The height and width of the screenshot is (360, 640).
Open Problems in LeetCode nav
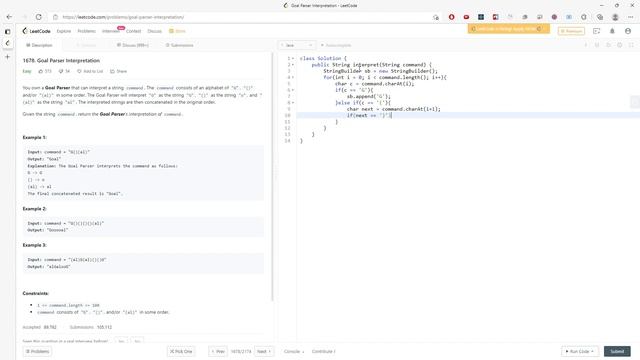(x=87, y=31)
